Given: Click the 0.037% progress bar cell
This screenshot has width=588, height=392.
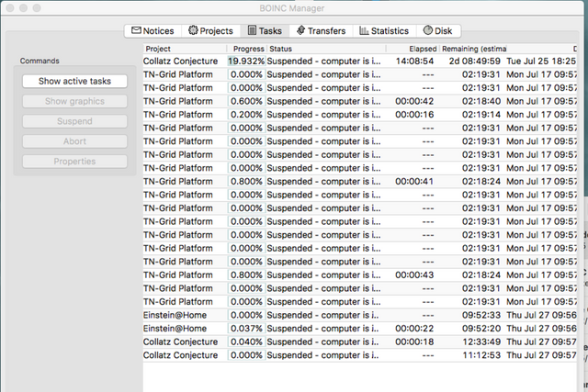Looking at the screenshot, I should coord(246,329).
